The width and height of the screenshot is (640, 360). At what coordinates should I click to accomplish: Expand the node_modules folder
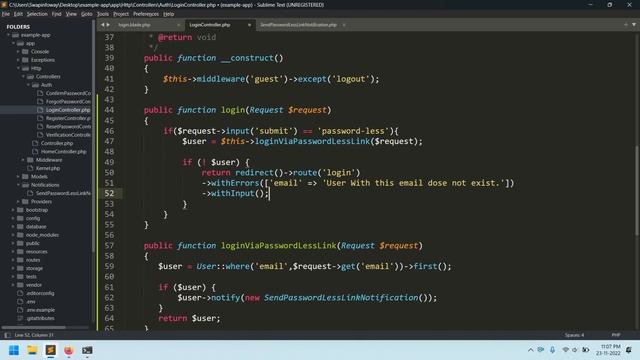point(13,235)
